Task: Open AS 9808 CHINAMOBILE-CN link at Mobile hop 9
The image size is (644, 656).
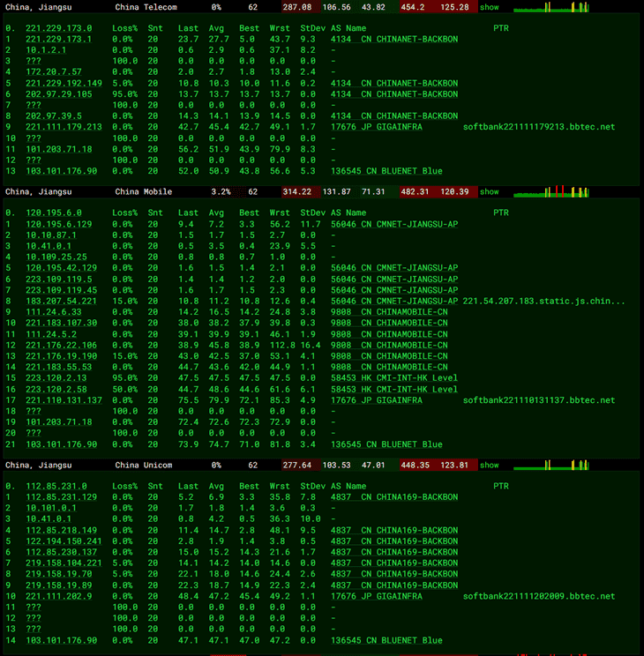Action: coord(389,312)
